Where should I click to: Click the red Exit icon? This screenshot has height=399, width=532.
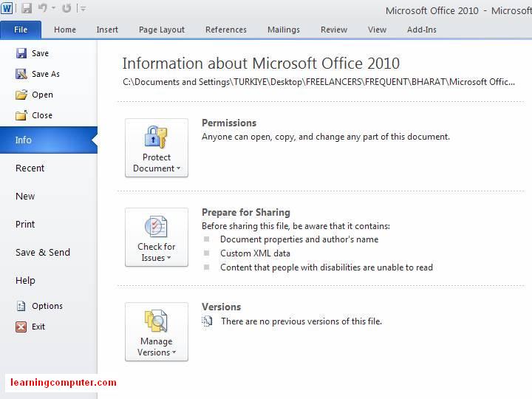(21, 327)
